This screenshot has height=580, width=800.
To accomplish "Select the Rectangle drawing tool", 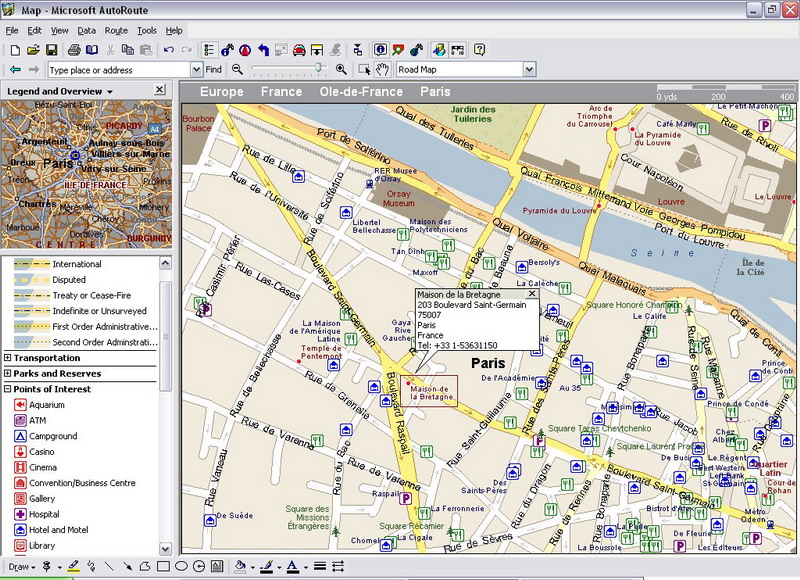I will 163,566.
